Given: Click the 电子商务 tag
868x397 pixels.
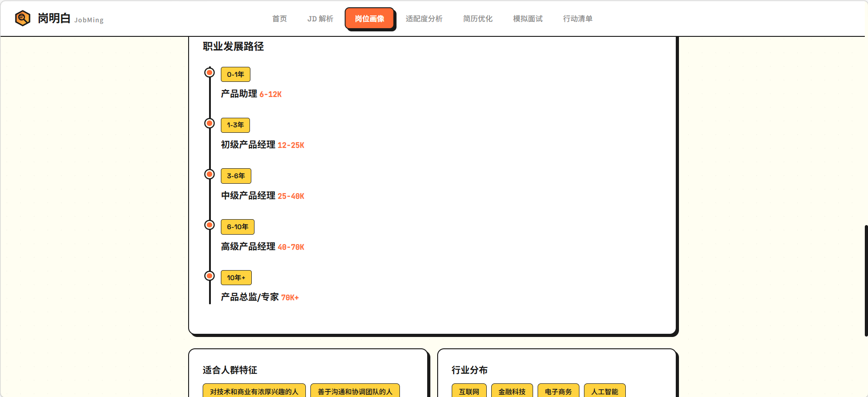Looking at the screenshot, I should click(x=558, y=391).
